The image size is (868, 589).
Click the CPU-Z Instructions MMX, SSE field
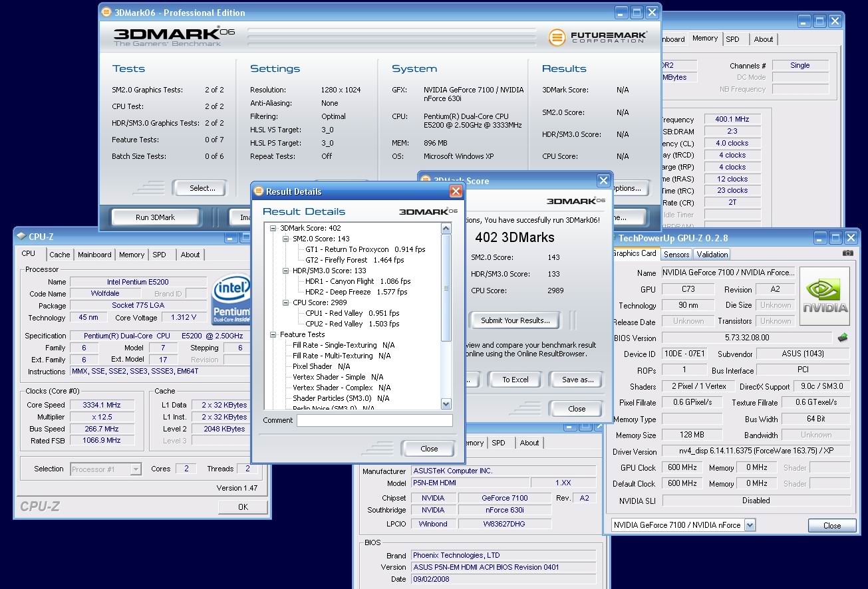tap(160, 372)
